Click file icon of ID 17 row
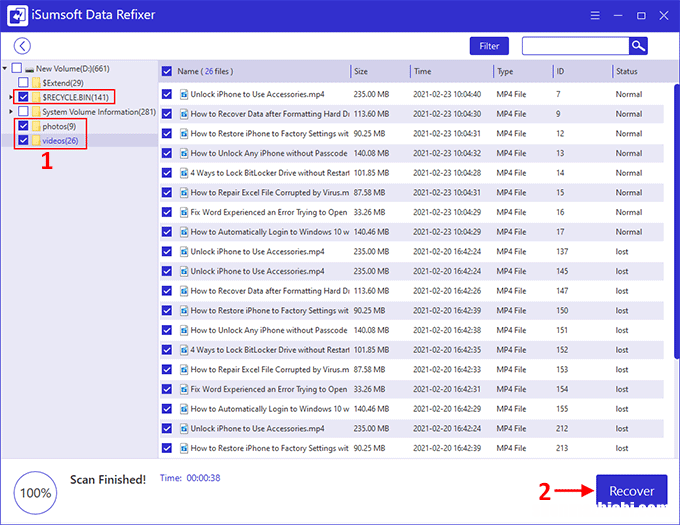The image size is (680, 525). 184,232
